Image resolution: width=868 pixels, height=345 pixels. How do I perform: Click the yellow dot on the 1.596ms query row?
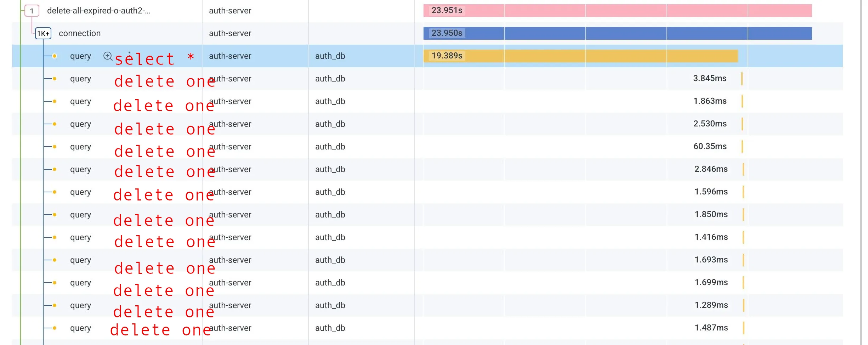[x=55, y=192]
